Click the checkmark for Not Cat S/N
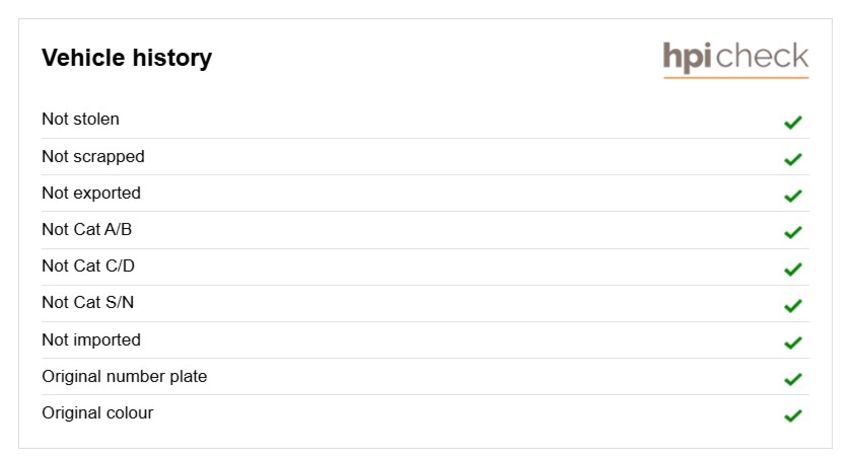 [x=793, y=306]
